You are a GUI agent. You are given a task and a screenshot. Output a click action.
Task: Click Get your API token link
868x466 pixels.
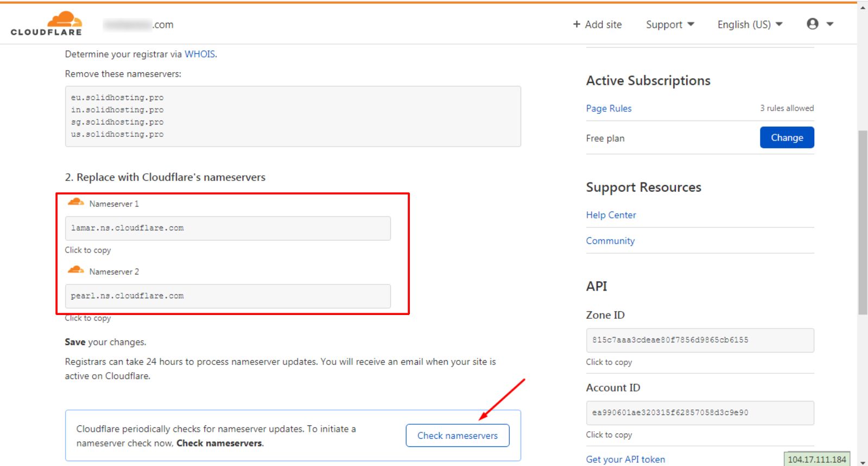(625, 459)
